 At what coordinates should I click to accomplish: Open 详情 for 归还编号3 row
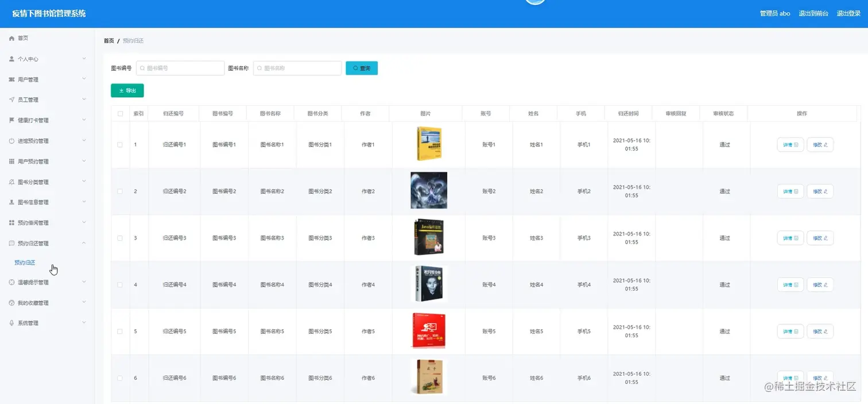790,238
